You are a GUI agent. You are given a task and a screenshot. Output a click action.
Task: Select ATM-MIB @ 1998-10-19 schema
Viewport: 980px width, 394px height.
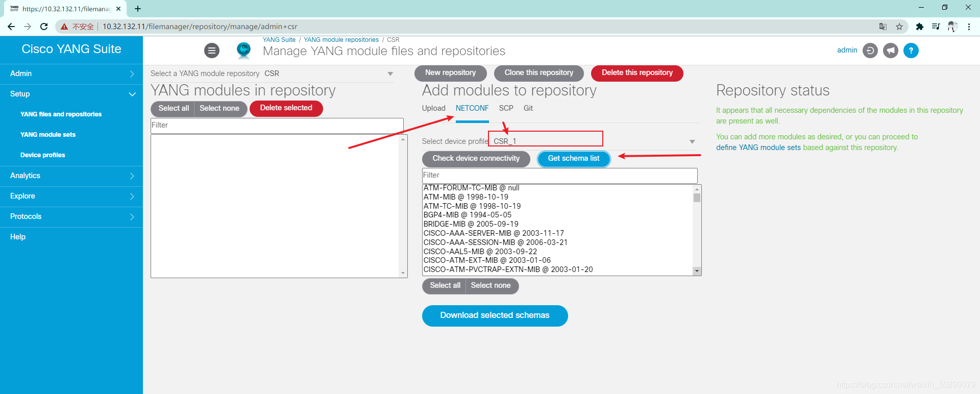click(x=466, y=197)
